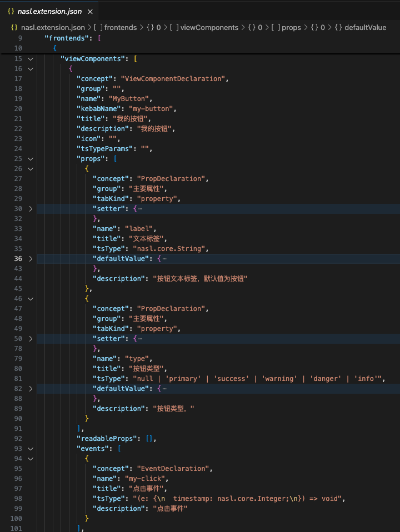Click the 'danger' option in tsType string
The image size is (400, 532).
[326, 379]
